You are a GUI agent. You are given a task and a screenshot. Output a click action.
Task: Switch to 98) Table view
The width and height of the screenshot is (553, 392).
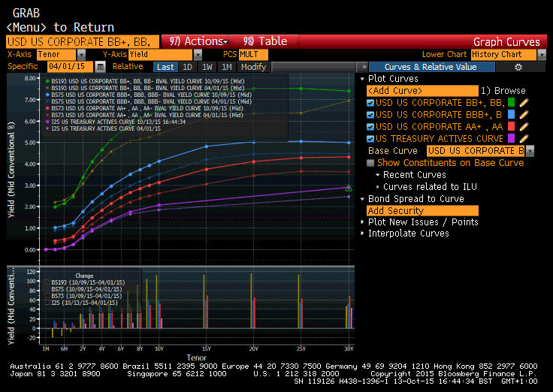tap(264, 41)
